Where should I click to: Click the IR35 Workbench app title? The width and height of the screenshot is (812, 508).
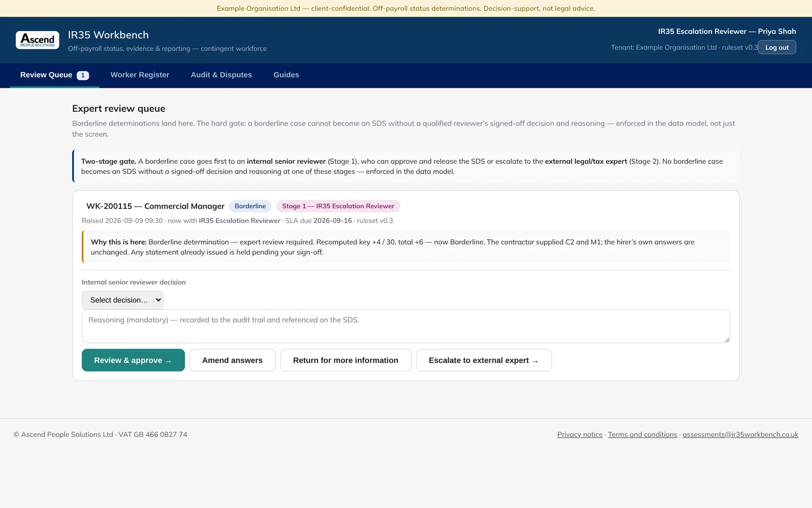pyautogui.click(x=109, y=35)
